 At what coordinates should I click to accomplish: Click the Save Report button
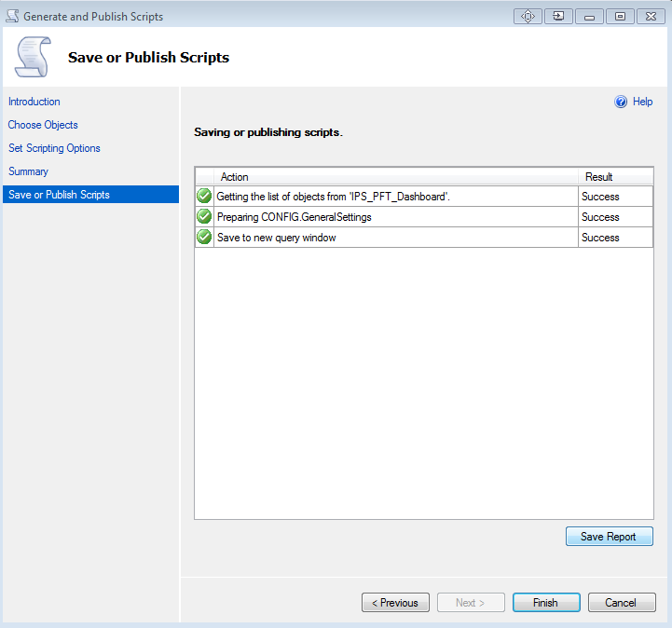pos(609,537)
